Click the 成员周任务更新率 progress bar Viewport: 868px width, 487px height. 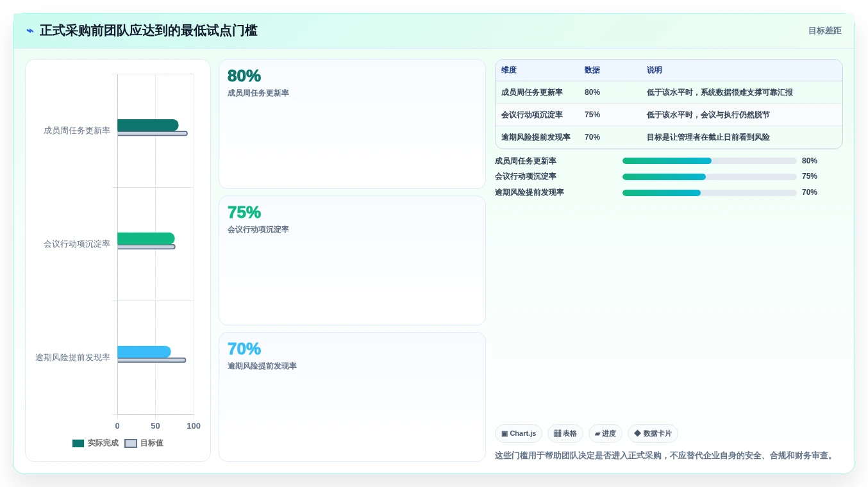point(709,161)
